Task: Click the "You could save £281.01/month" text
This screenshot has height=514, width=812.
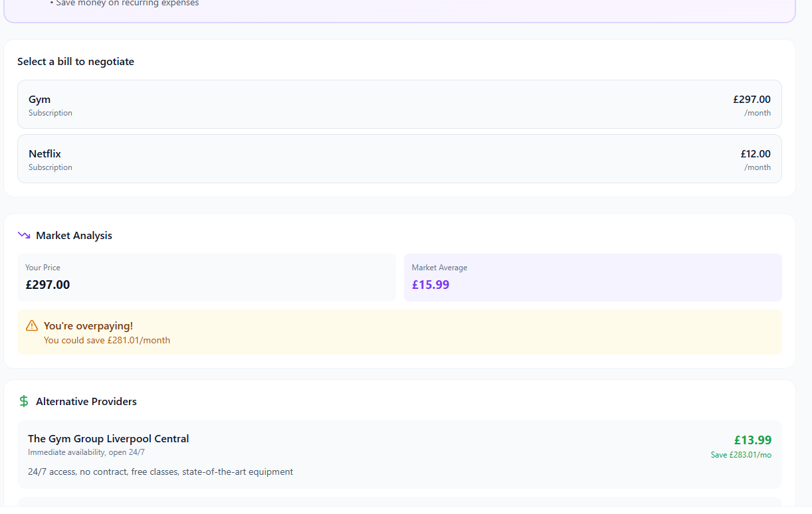Action: tap(107, 341)
